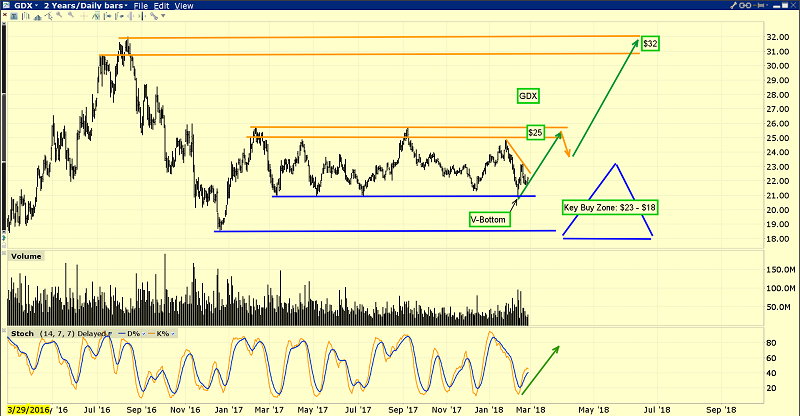Click the blue D% line color swatch
This screenshot has width=800, height=416.
coord(121,333)
